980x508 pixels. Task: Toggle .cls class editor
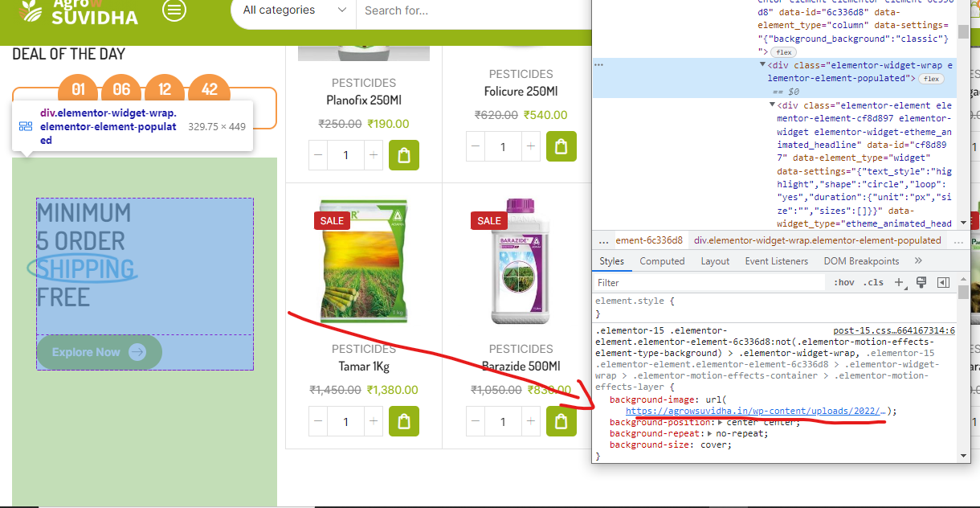click(873, 282)
